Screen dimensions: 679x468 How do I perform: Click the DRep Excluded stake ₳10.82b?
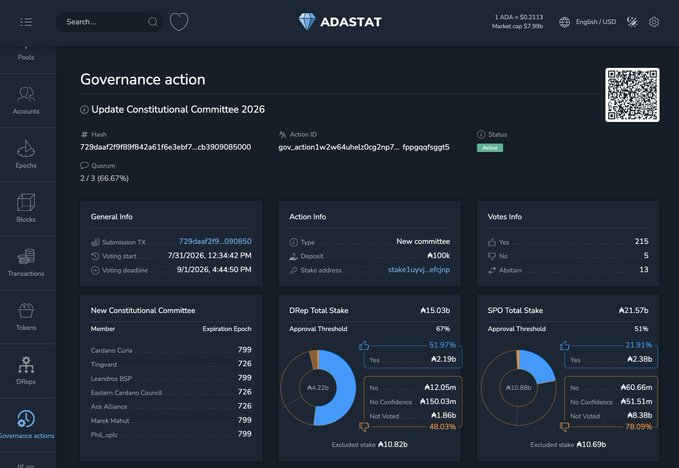coord(369,445)
